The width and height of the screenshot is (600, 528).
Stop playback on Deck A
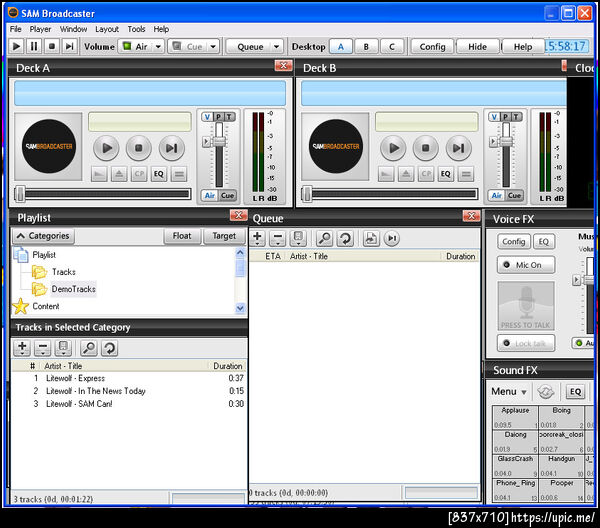point(139,148)
